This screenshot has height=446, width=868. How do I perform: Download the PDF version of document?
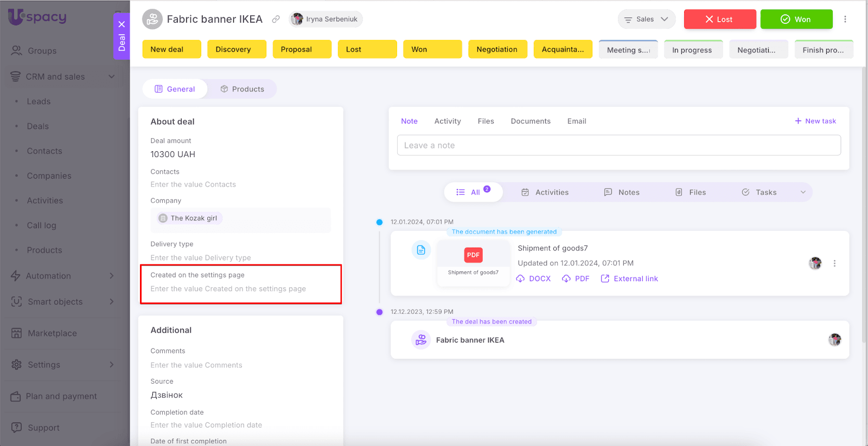pyautogui.click(x=576, y=279)
